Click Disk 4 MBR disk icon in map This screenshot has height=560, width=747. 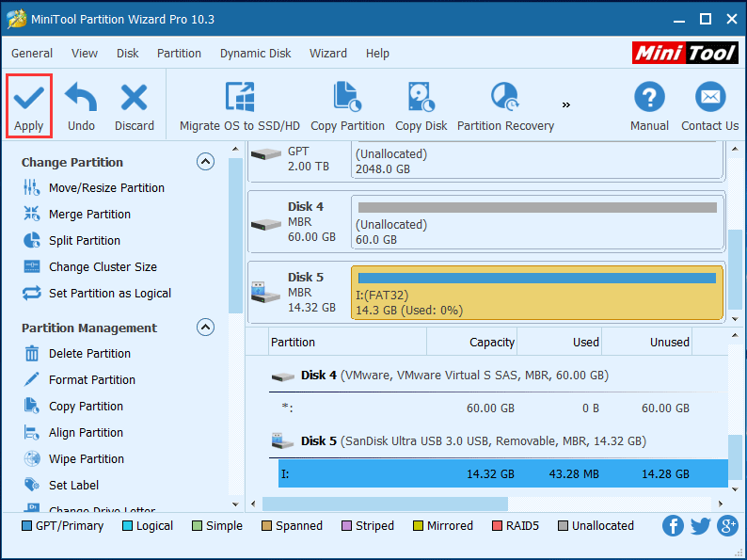pyautogui.click(x=266, y=224)
